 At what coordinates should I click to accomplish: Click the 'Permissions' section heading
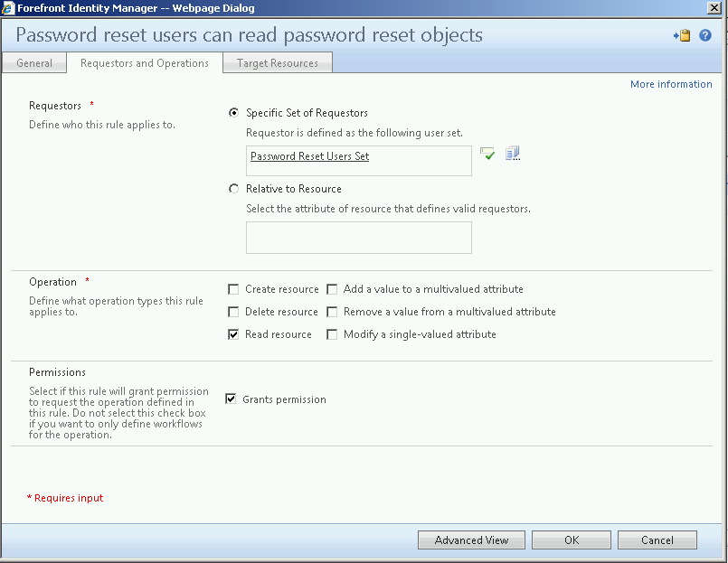[x=57, y=372]
